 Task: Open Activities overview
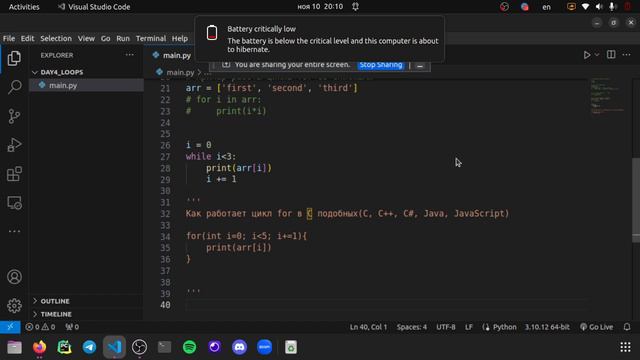[x=24, y=7]
